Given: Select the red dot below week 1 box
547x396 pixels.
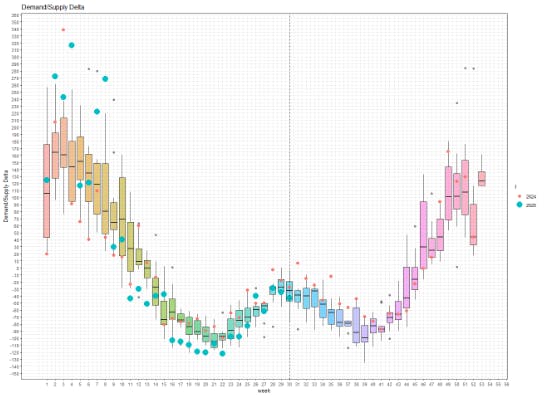Looking at the screenshot, I should 46,254.
